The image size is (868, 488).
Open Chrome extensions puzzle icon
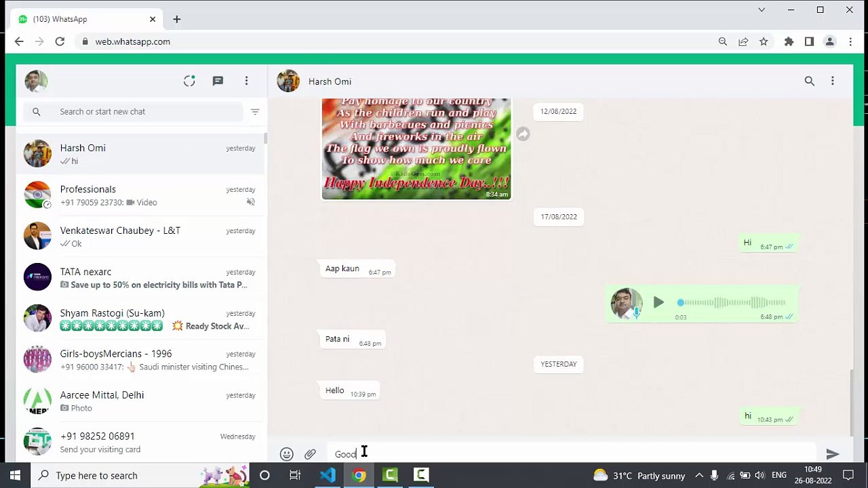click(x=789, y=41)
